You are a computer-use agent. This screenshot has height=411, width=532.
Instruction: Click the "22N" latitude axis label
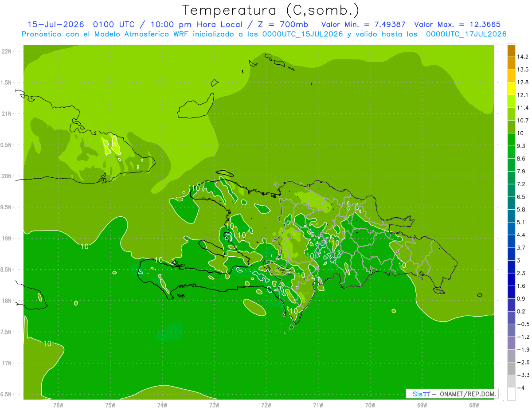click(6, 51)
